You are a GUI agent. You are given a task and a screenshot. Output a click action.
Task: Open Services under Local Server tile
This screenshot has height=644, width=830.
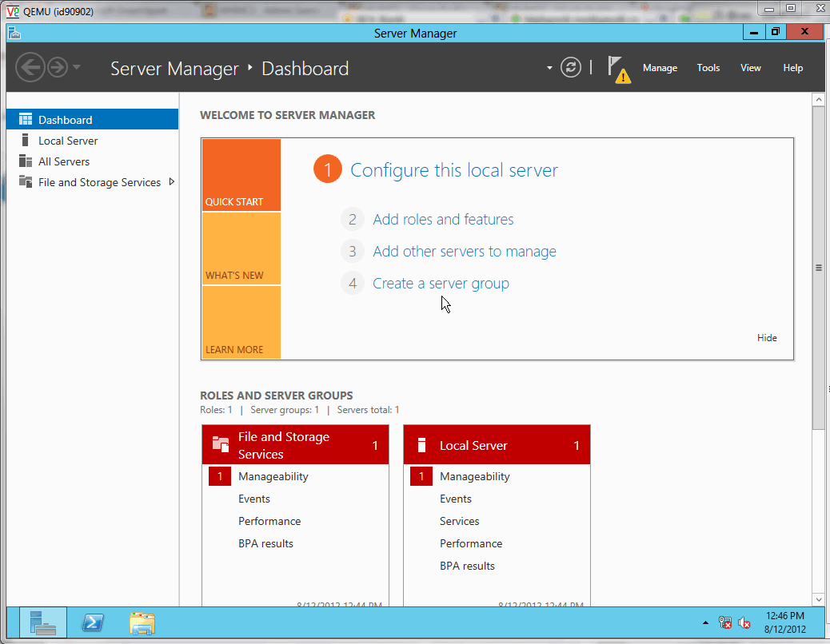[460, 521]
